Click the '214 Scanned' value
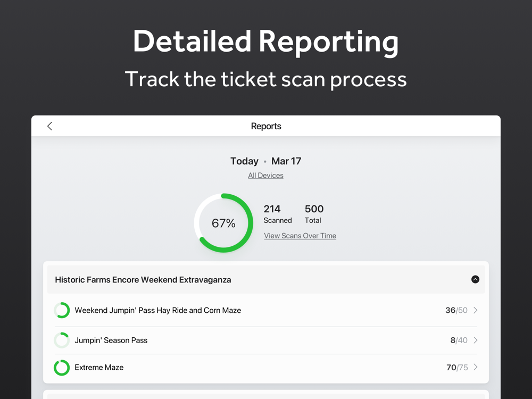532x399 pixels. click(278, 214)
